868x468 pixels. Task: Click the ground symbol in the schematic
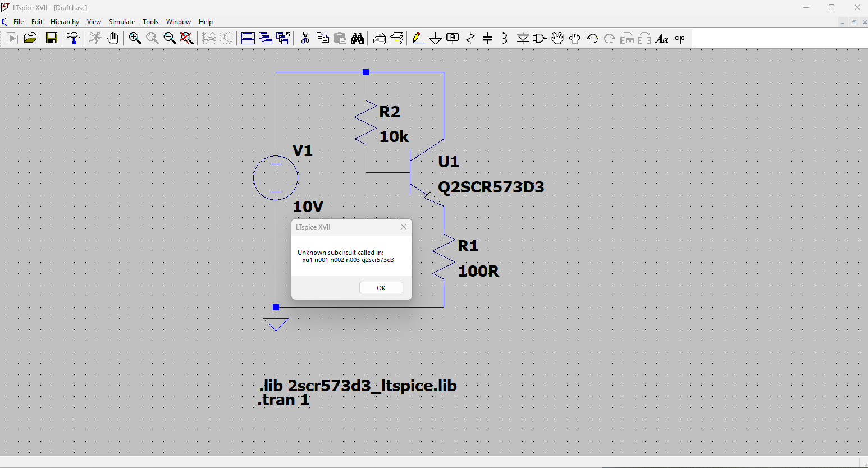pyautogui.click(x=276, y=324)
